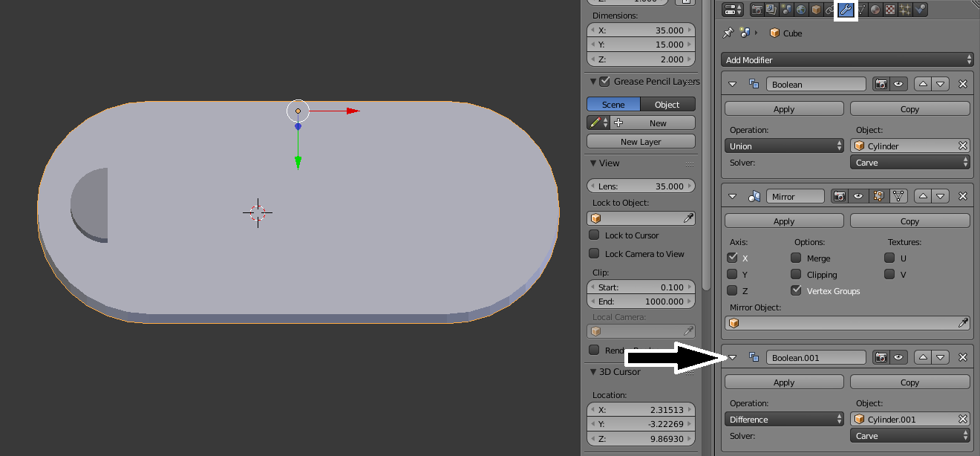The width and height of the screenshot is (980, 456).
Task: Click eyedropper in Mirror Object field
Action: click(x=963, y=323)
